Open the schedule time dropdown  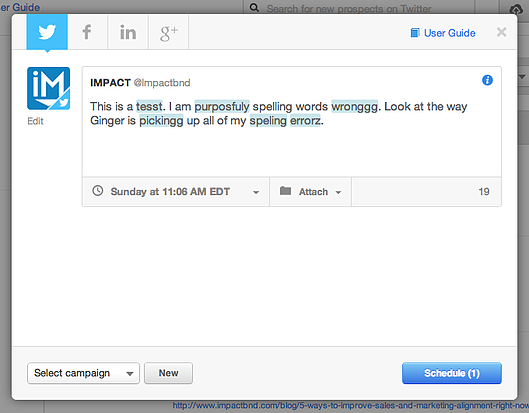pos(176,192)
